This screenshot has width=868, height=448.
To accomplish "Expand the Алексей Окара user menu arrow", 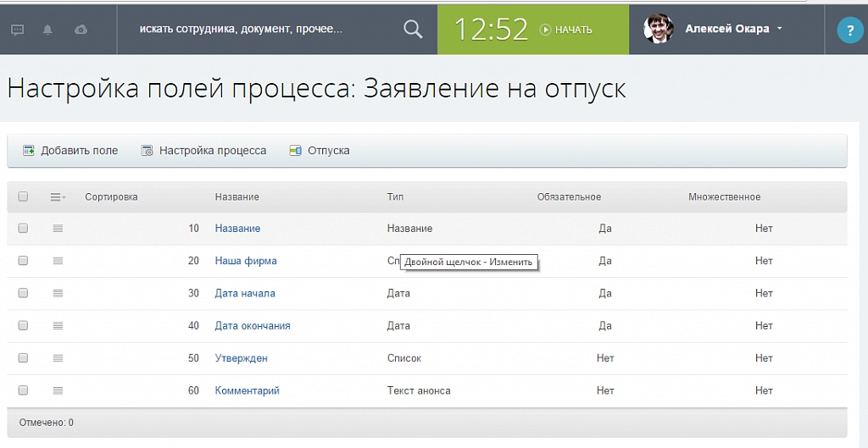I will click(x=780, y=28).
